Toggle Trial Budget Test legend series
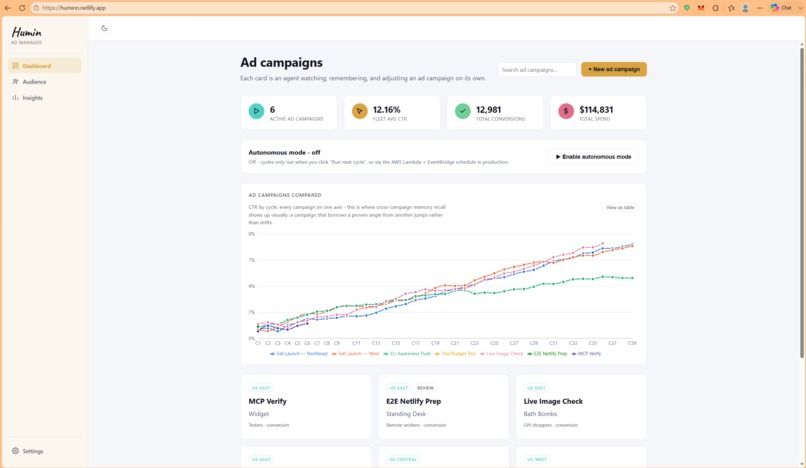 pyautogui.click(x=455, y=354)
